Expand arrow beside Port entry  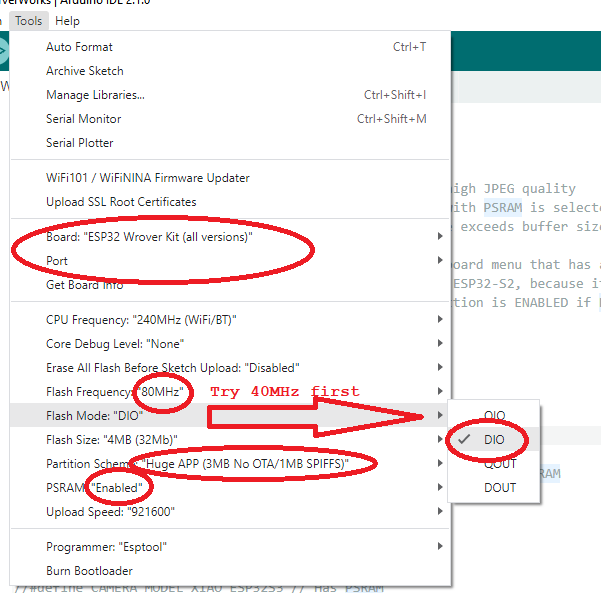440,260
